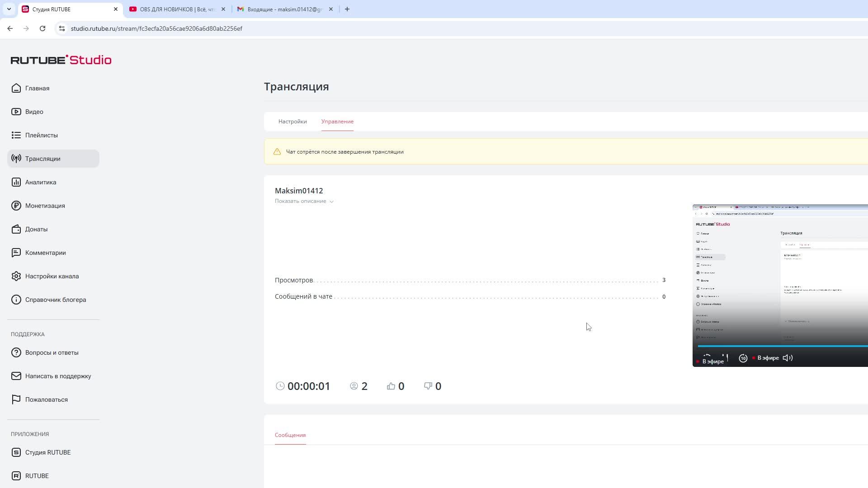868x488 pixels.
Task: Switch to the Студия RUTUBE browser tab
Action: [x=70, y=9]
